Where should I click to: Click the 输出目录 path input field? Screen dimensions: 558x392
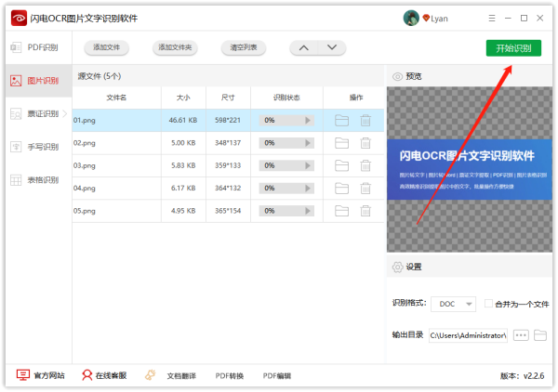click(x=468, y=334)
